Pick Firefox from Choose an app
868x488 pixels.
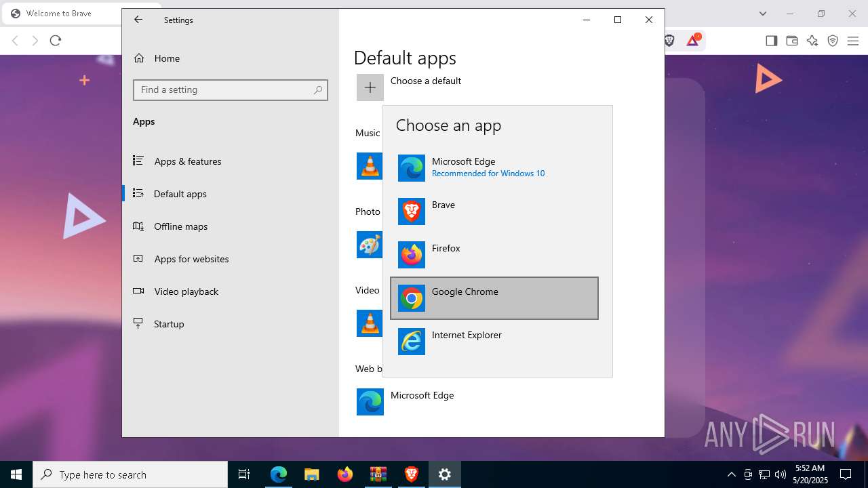pyautogui.click(x=494, y=255)
